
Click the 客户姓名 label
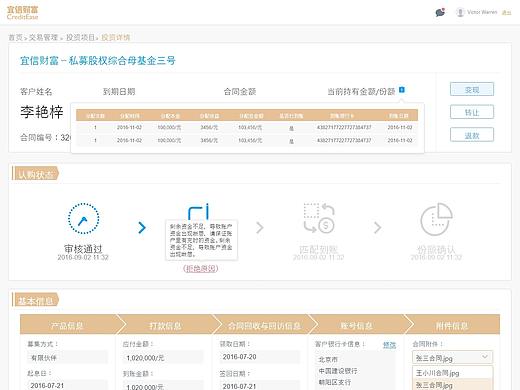click(x=36, y=91)
